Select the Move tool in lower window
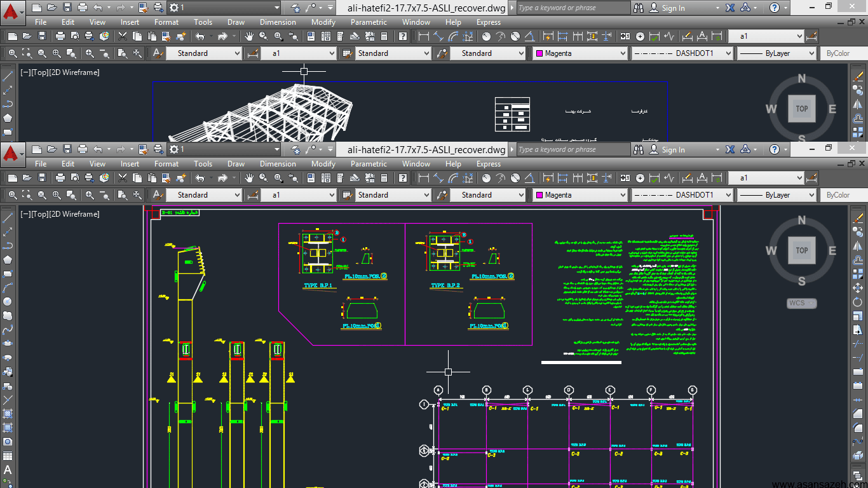Screen dimensions: 868x488 [858, 287]
